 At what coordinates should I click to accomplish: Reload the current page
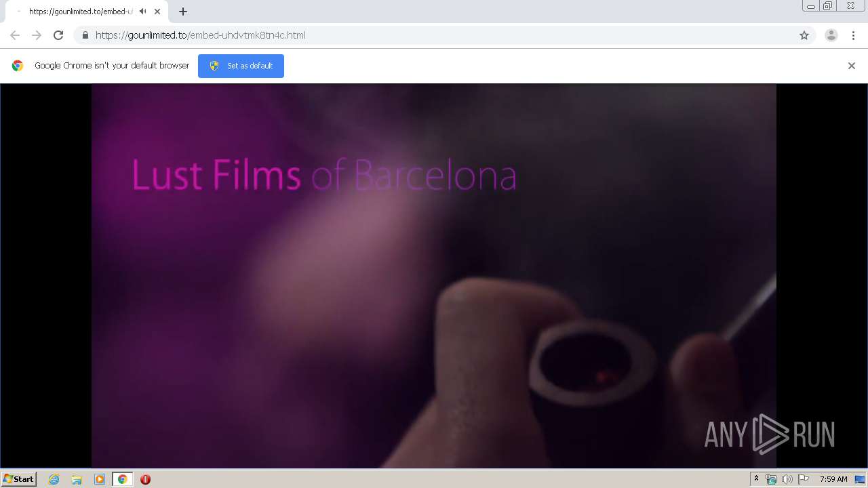pos(58,35)
